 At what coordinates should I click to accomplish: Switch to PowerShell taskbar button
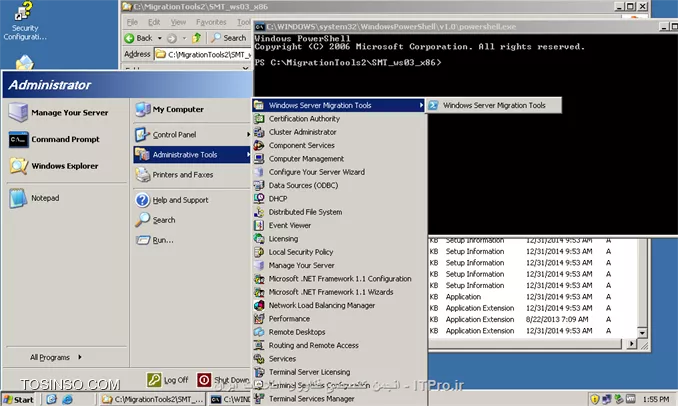tap(230, 400)
